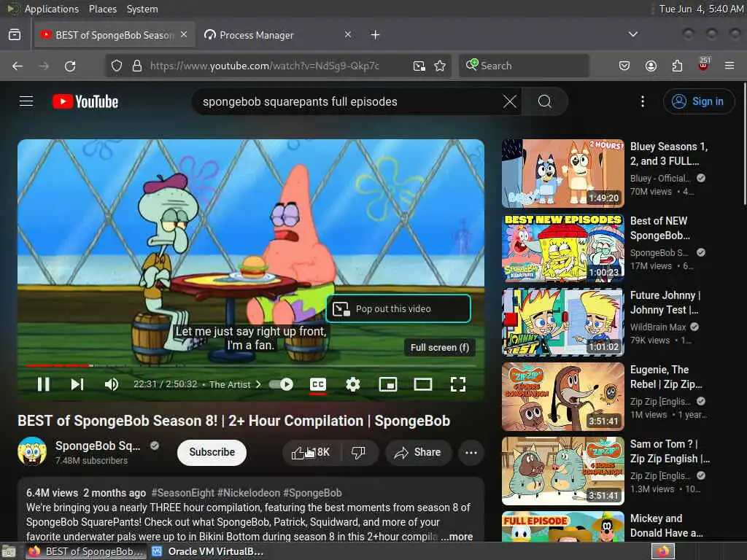Open Future Johnny video thumbnail
This screenshot has height=560, width=747.
coord(563,322)
